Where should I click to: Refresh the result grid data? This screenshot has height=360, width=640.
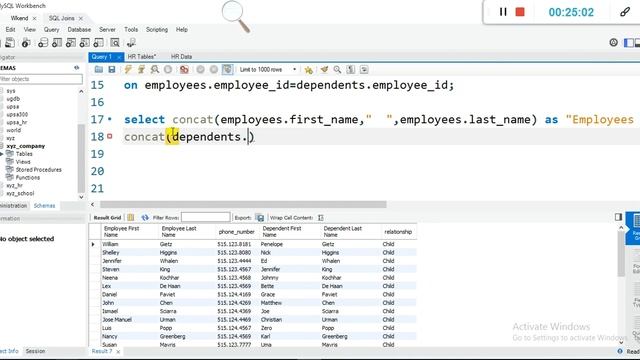coord(145,218)
